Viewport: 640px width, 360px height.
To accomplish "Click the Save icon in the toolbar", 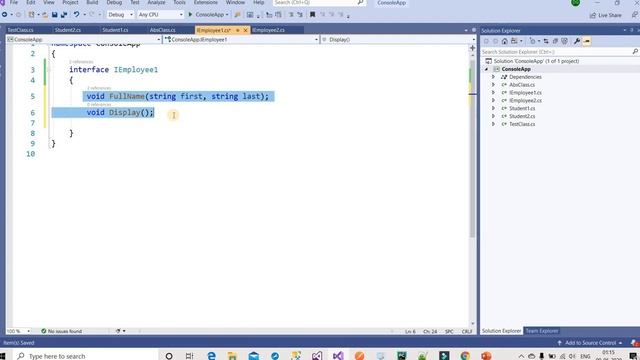I will [54, 15].
